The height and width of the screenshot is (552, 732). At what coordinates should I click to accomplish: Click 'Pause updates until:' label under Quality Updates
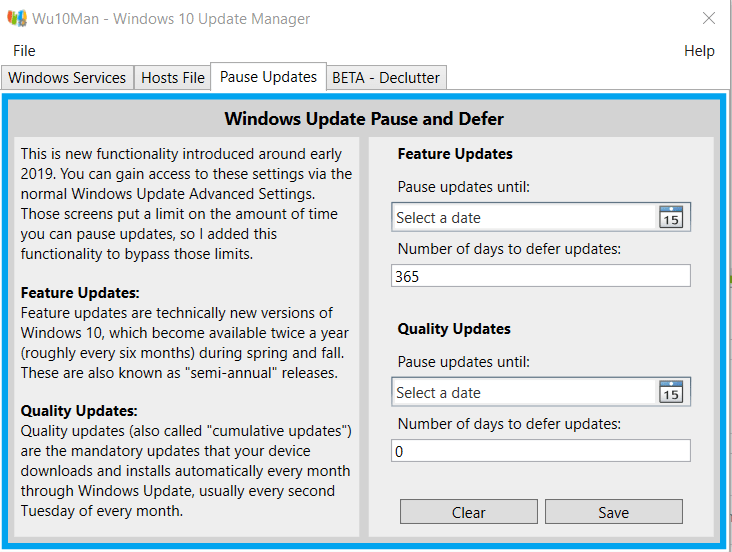(464, 362)
